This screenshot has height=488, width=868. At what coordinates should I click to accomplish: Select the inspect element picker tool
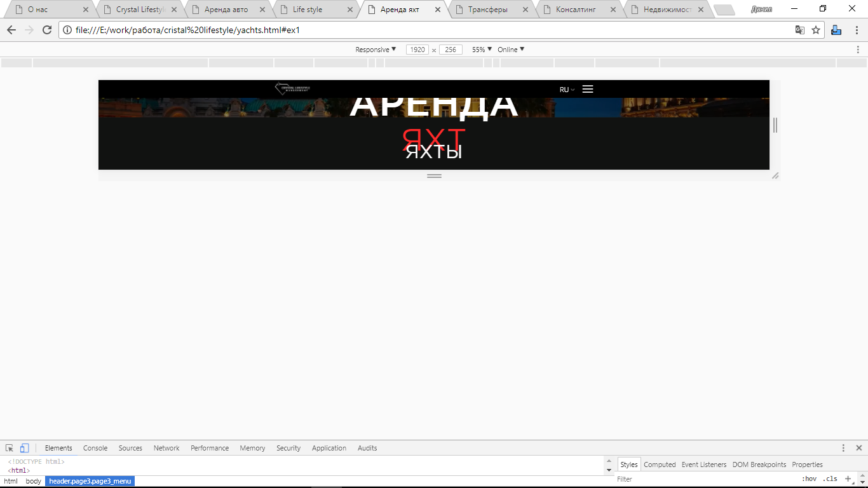pyautogui.click(x=10, y=448)
